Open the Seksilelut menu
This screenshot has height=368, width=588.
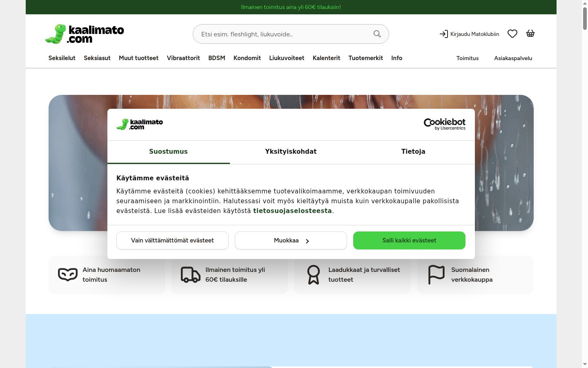(x=62, y=58)
